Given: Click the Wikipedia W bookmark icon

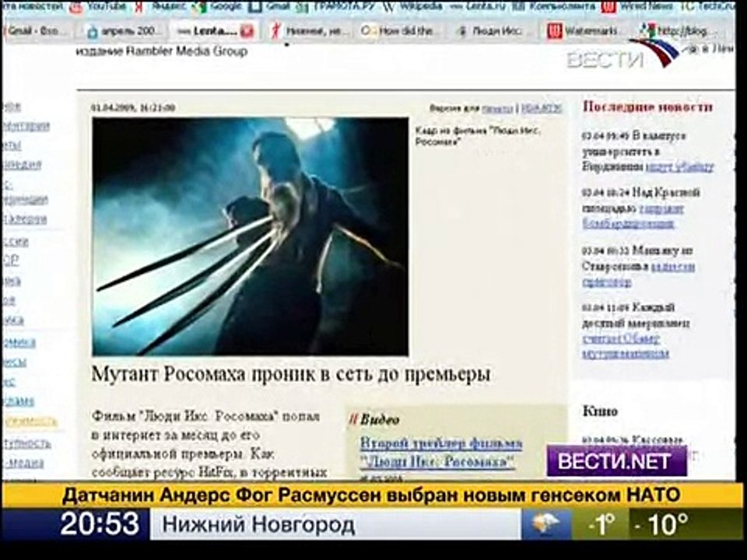Looking at the screenshot, I should 389,7.
